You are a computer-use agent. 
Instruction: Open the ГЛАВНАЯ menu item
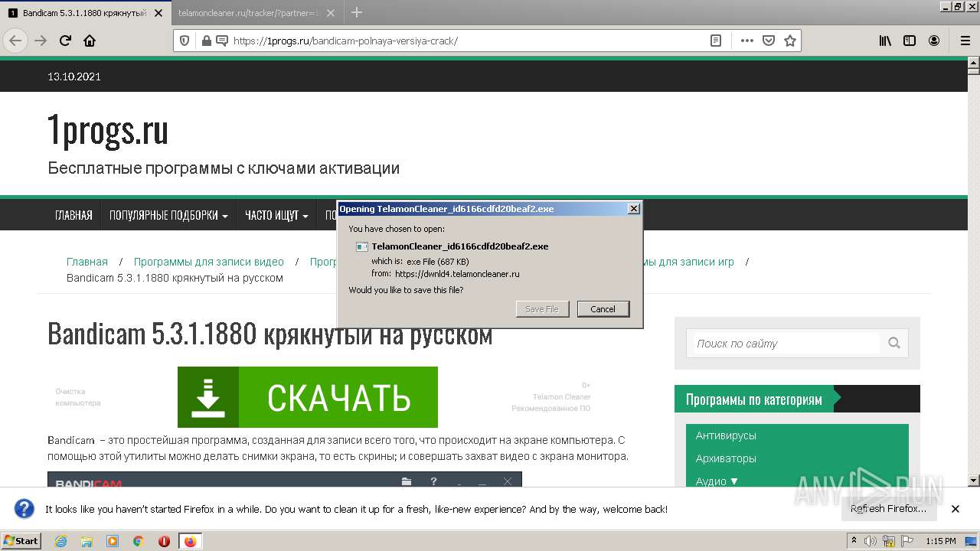pyautogui.click(x=73, y=215)
